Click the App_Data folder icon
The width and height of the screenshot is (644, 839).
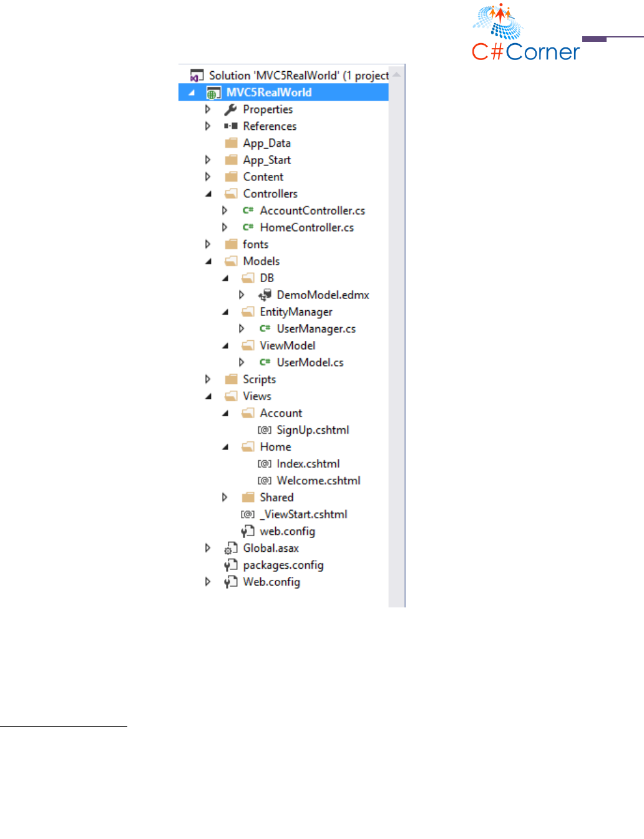click(x=231, y=143)
